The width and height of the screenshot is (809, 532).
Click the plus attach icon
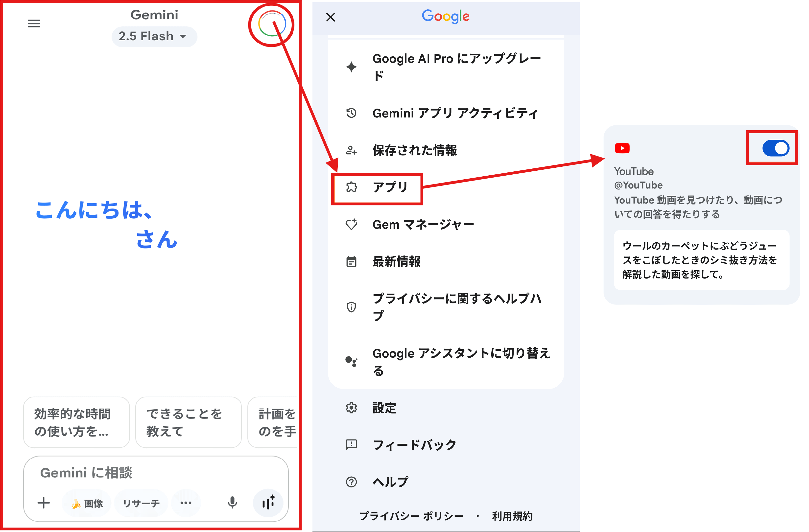click(44, 503)
